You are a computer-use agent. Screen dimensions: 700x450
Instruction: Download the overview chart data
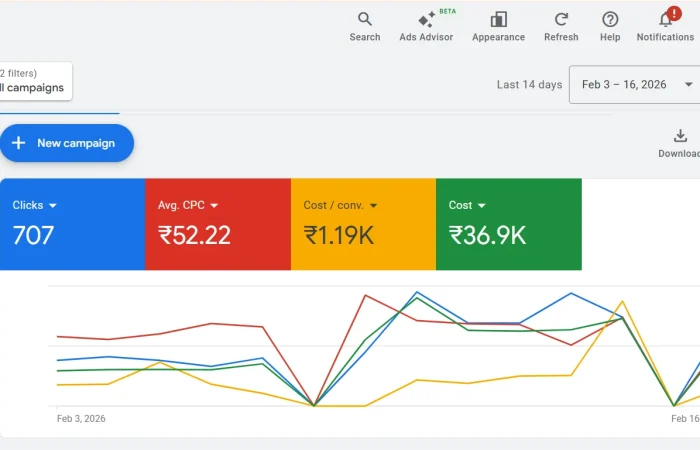tap(680, 142)
